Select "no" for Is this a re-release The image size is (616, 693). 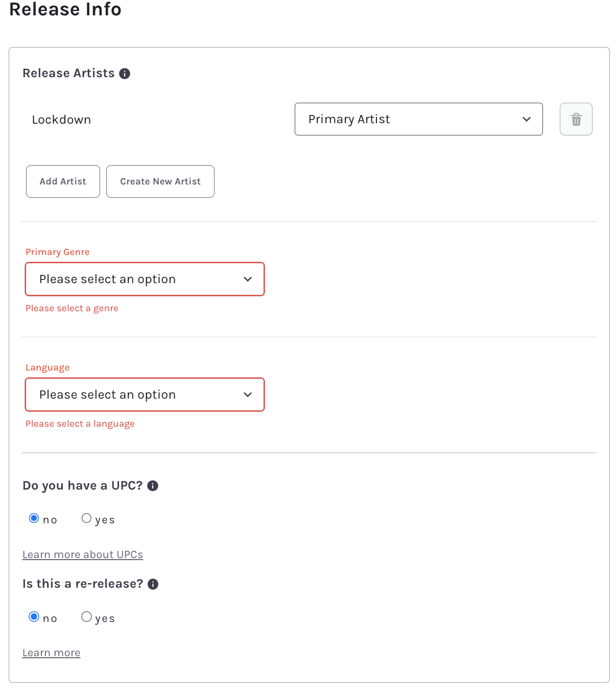(34, 617)
